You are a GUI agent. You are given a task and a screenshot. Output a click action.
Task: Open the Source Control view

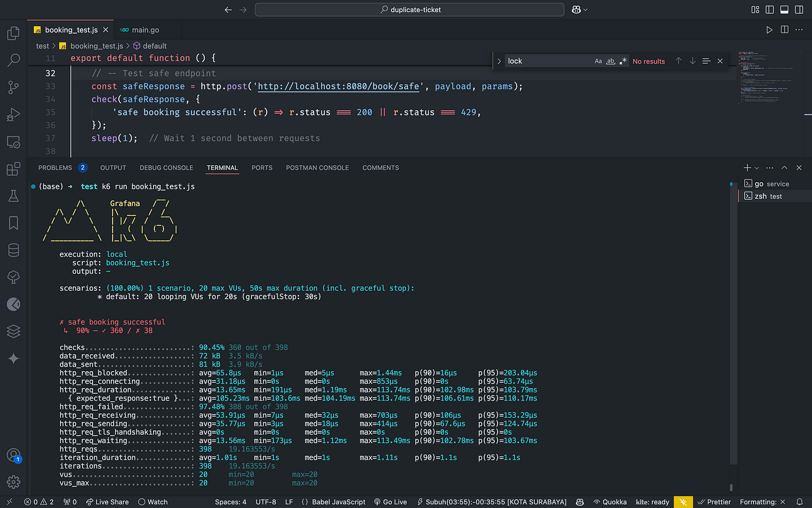13,87
